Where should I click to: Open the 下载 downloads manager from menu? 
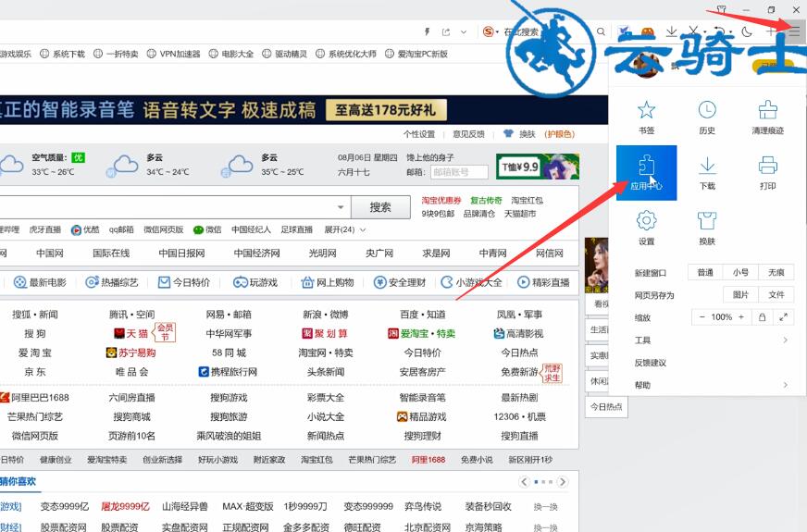point(707,173)
